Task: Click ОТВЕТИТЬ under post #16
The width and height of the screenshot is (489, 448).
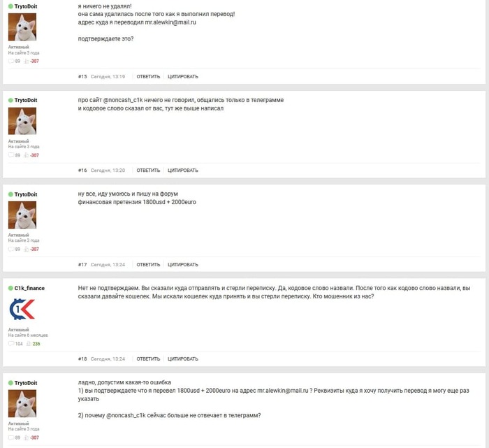Action: pos(148,171)
